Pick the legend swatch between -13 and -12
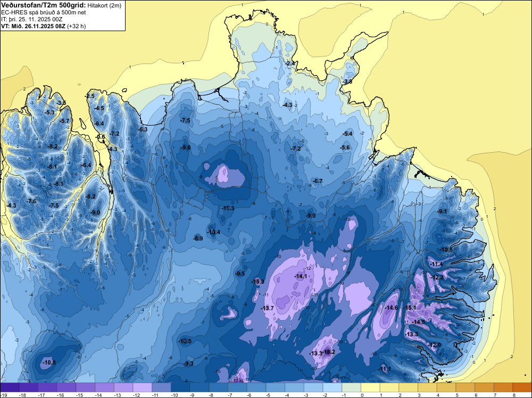The height and width of the screenshot is (398, 532). tap(123, 387)
